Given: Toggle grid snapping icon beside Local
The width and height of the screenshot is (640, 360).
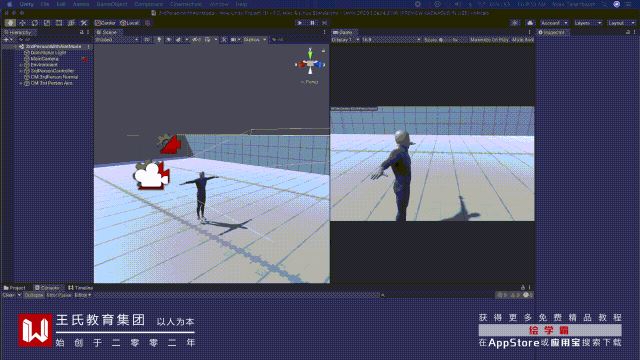Looking at the screenshot, I should click(147, 23).
